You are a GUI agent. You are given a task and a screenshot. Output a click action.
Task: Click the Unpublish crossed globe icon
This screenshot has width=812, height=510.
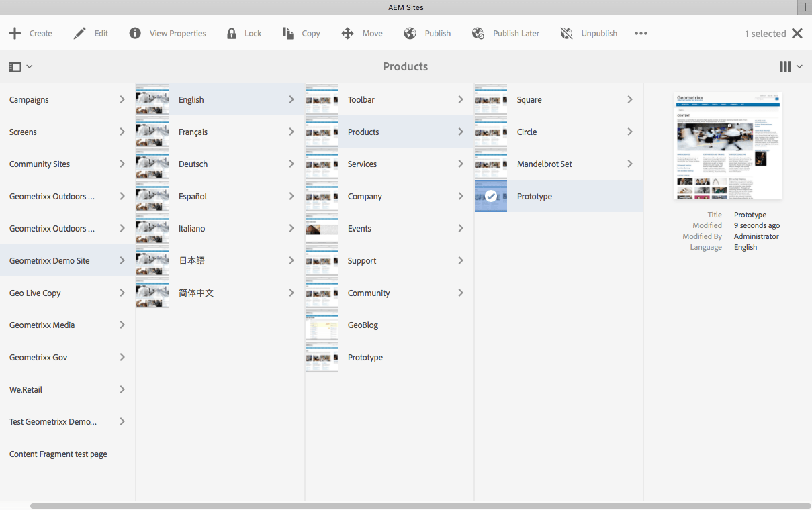tap(566, 34)
